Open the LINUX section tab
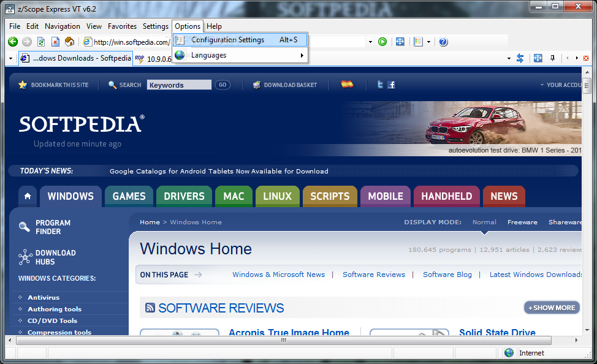597x364 pixels. click(278, 196)
